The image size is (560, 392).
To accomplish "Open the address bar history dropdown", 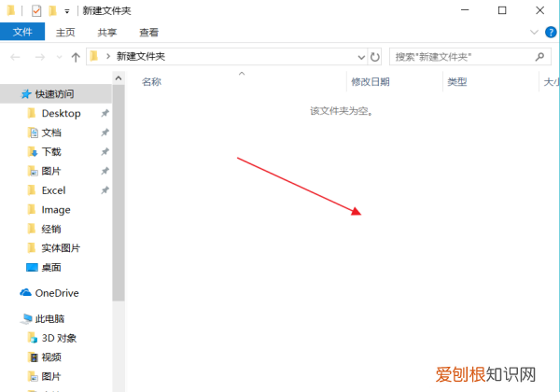I will pos(361,57).
